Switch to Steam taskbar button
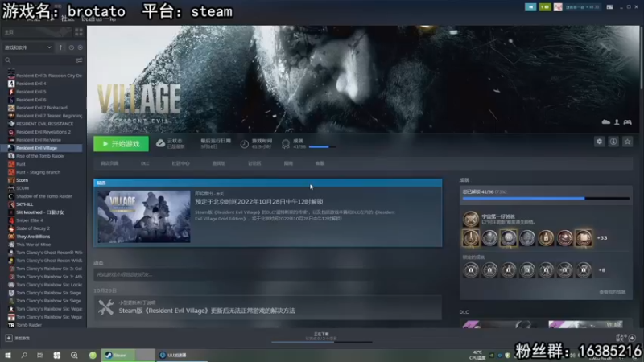The height and width of the screenshot is (362, 644). (x=128, y=355)
